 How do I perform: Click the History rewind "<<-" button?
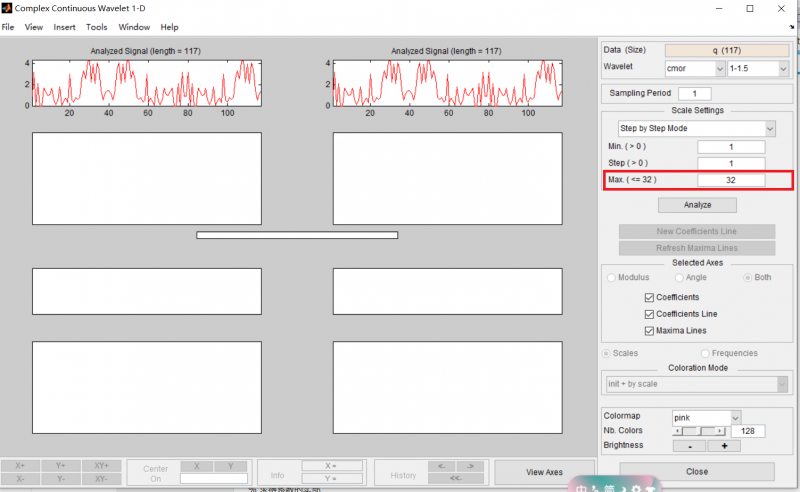[456, 479]
